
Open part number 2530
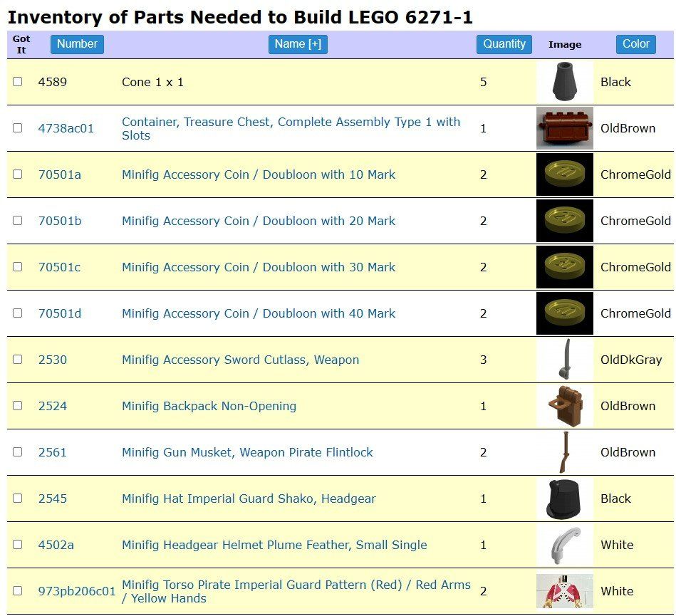pos(53,360)
